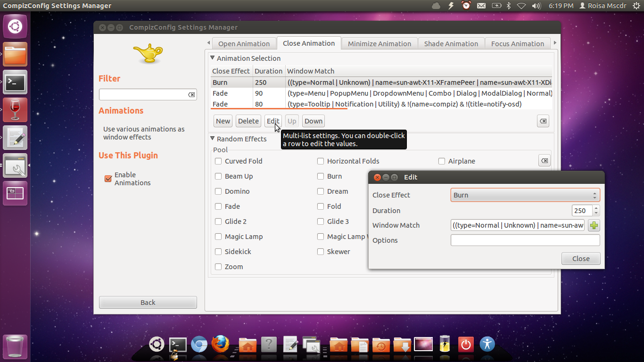The image size is (644, 362).
Task: Tick the Zoom checkbox in the pool
Action: point(218,267)
